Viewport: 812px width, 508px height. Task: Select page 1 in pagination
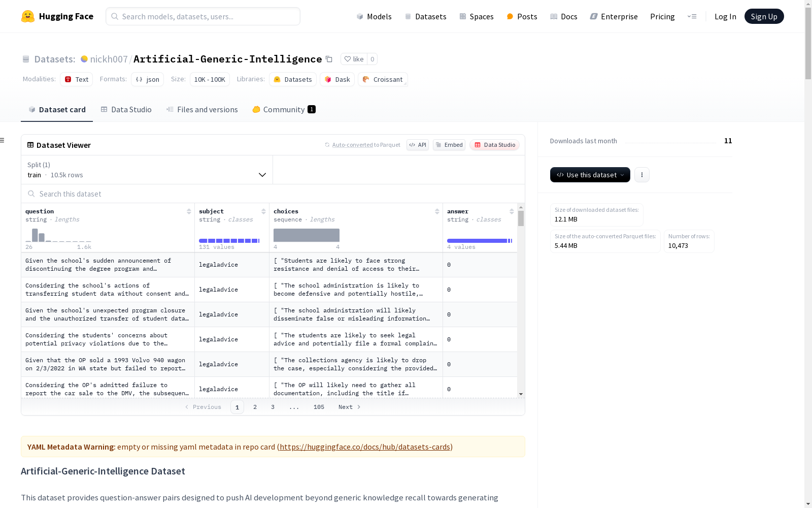[x=237, y=407]
